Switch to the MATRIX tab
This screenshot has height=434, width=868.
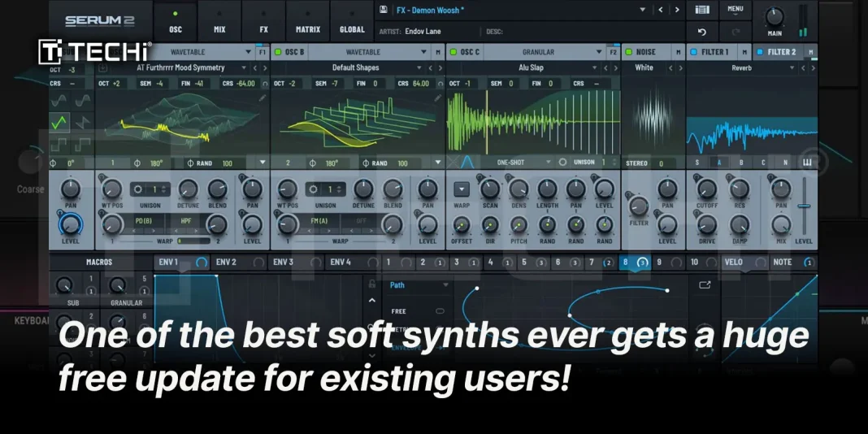[307, 29]
